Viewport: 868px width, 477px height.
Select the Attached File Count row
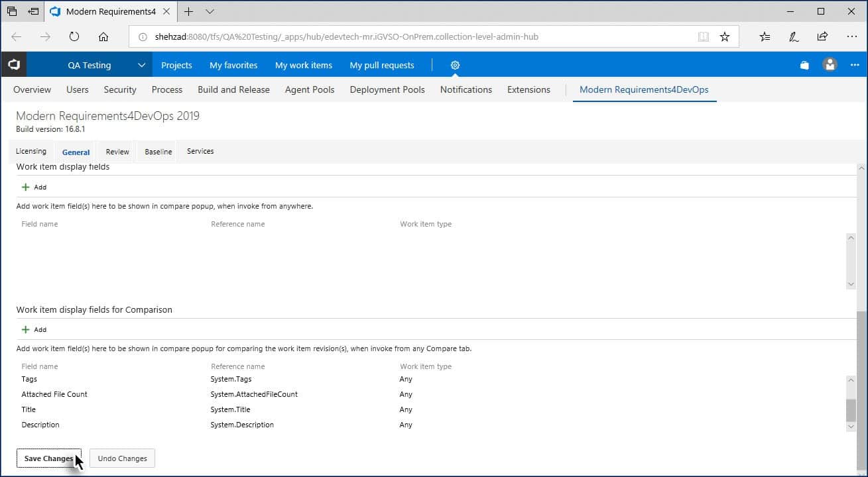tap(431, 394)
